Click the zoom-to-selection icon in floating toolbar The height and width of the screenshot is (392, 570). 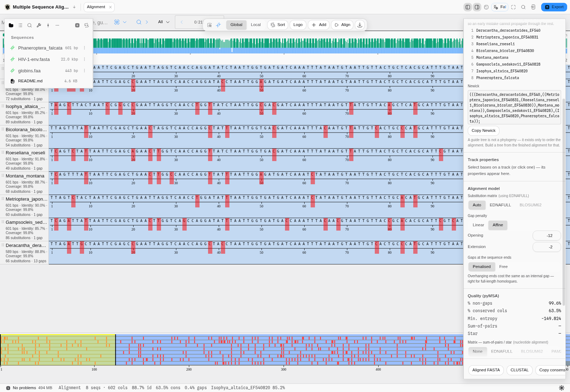[209, 25]
